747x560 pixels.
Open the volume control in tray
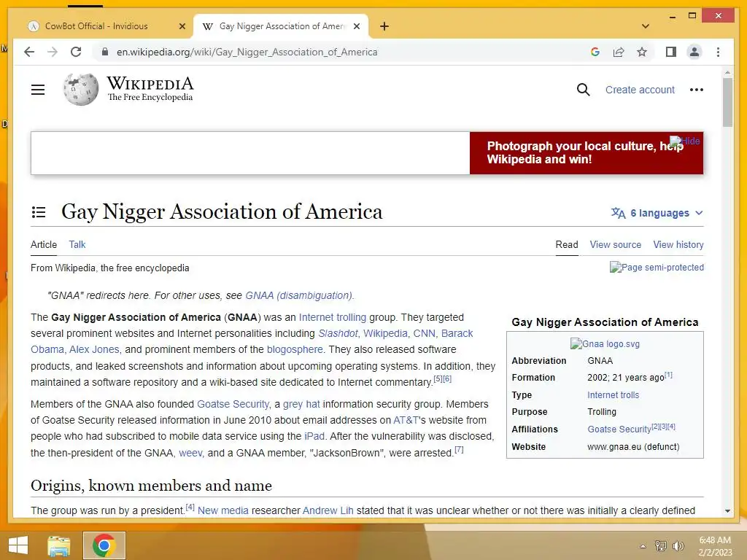(678, 545)
